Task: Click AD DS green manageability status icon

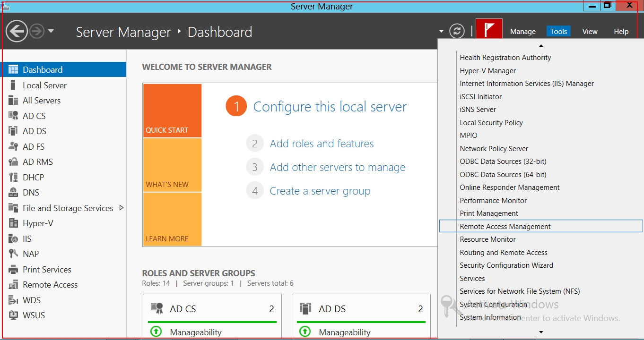Action: (305, 332)
